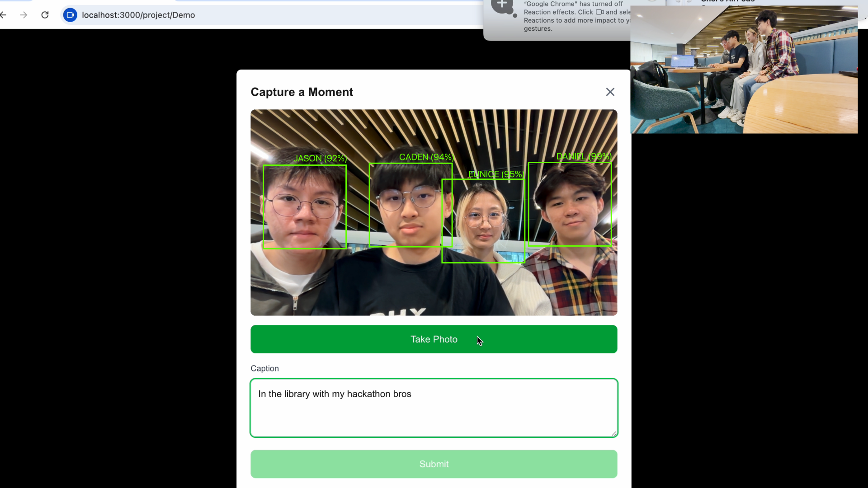This screenshot has width=868, height=488.
Task: Click the camera-in-use icon in address bar
Action: coord(70,15)
